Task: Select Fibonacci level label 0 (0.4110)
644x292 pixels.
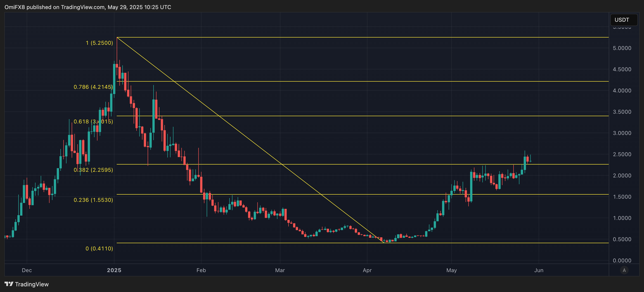Action: (99, 249)
